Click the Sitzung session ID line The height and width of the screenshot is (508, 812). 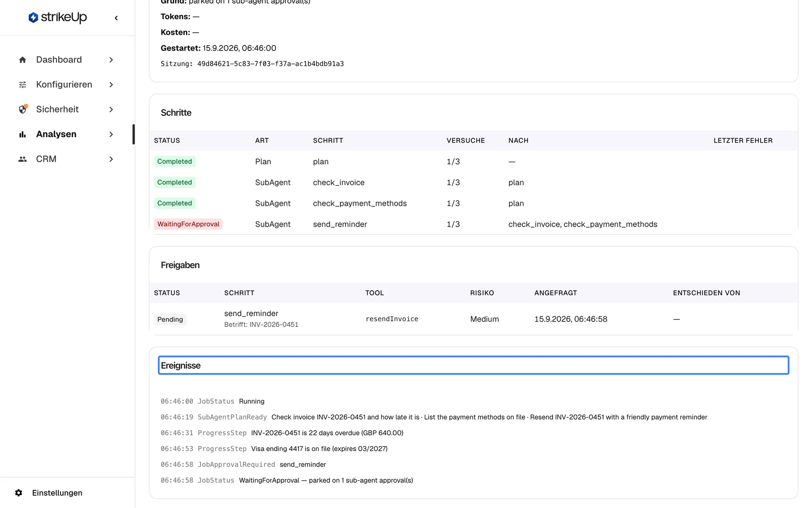click(x=252, y=64)
